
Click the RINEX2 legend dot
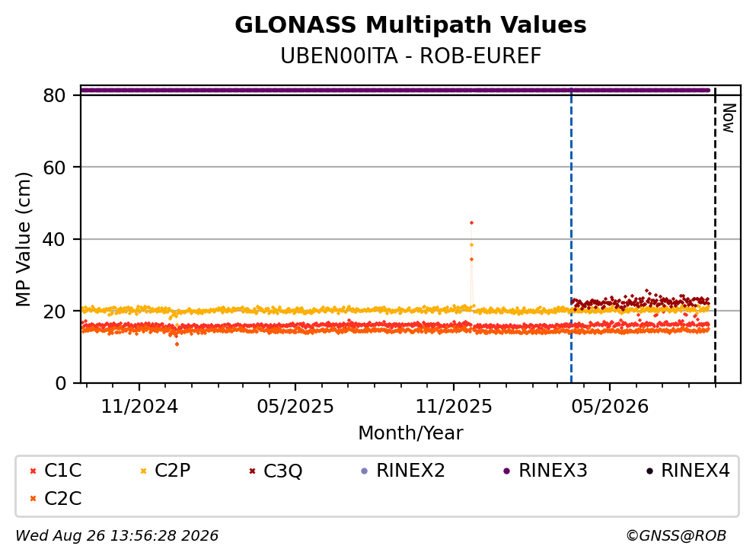365,471
